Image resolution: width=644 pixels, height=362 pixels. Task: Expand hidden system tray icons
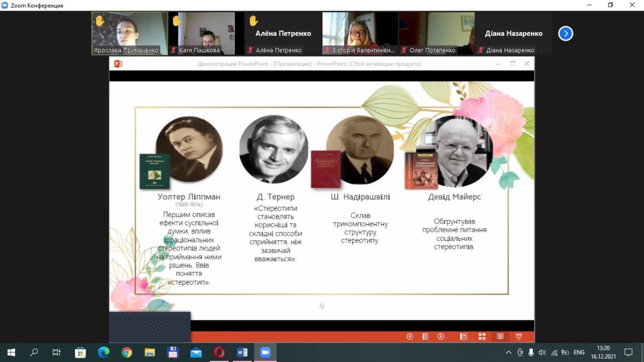pos(509,352)
